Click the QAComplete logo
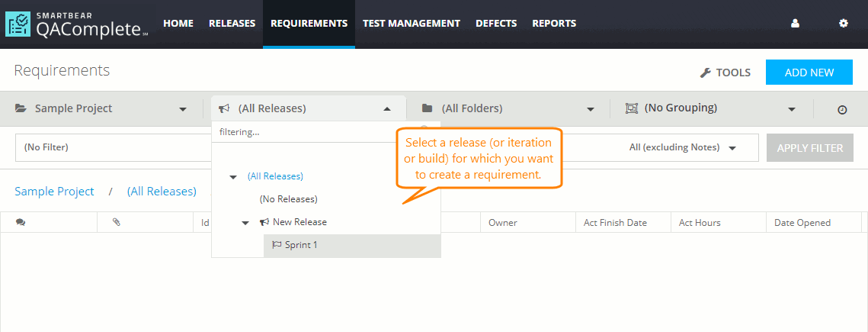The height and width of the screenshot is (332, 868). [76, 24]
